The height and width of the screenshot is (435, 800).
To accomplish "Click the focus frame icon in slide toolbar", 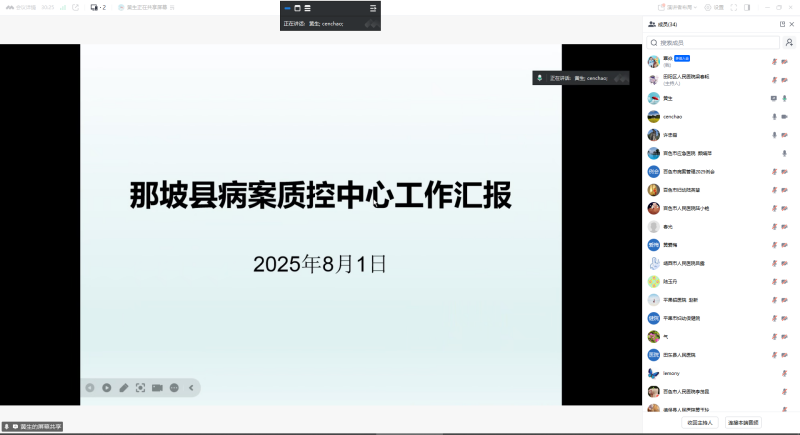I will coord(140,387).
